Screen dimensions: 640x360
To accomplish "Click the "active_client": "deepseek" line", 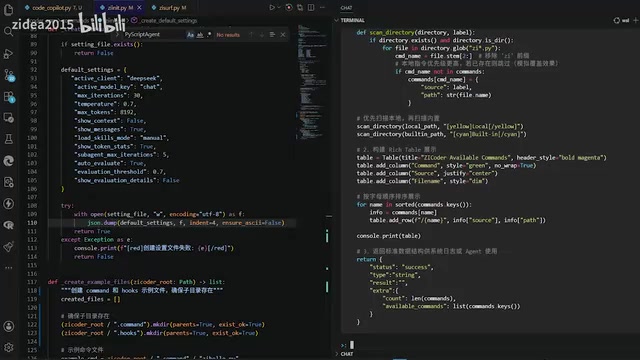I will coord(117,78).
